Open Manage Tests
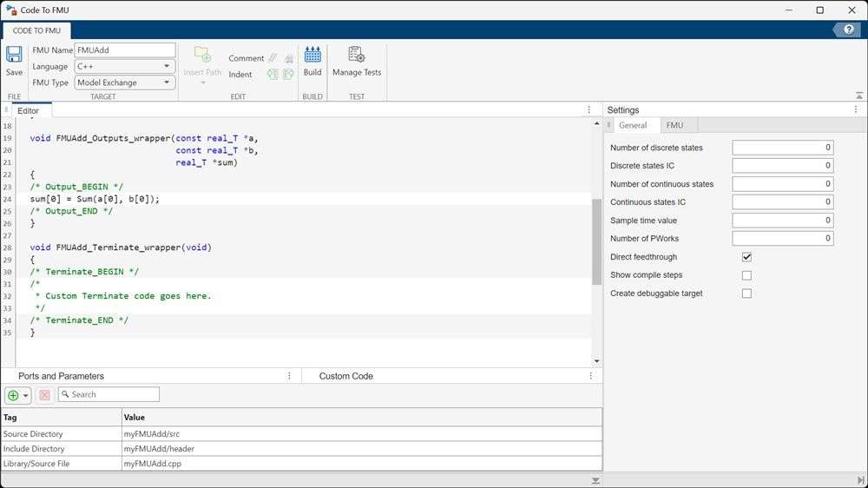 356,59
